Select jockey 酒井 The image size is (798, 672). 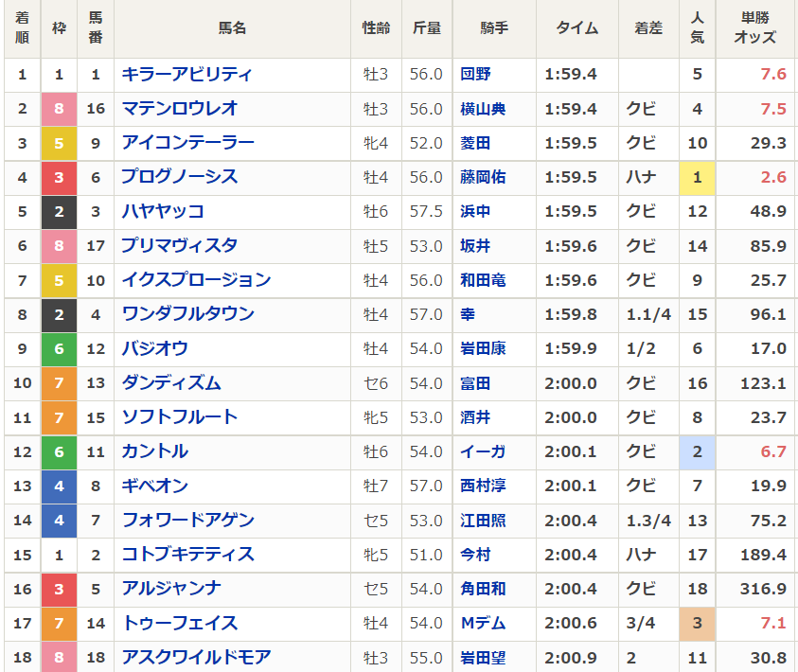coord(475,417)
